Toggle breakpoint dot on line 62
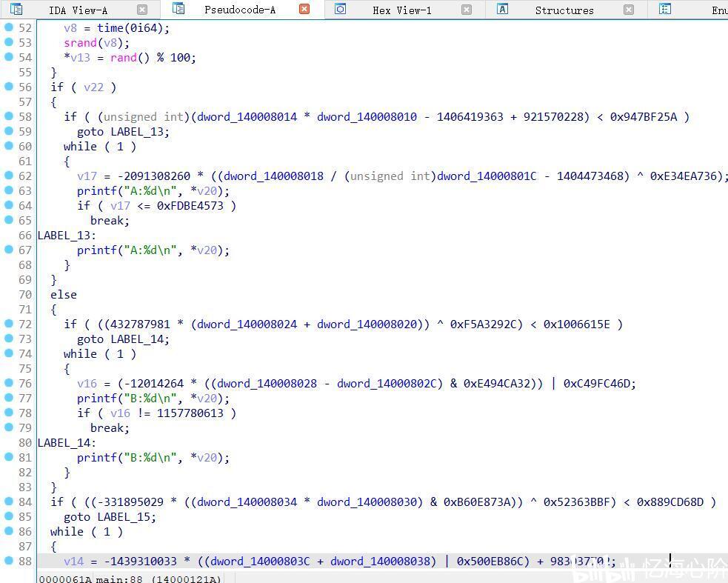Screen dimensions: 728x583 point(8,176)
